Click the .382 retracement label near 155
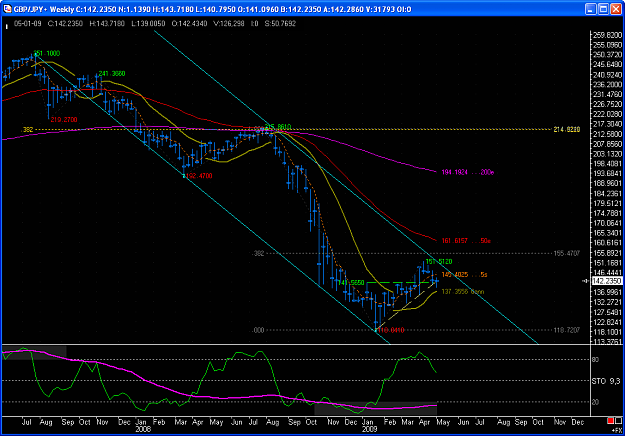The height and width of the screenshot is (436, 625). click(258, 253)
